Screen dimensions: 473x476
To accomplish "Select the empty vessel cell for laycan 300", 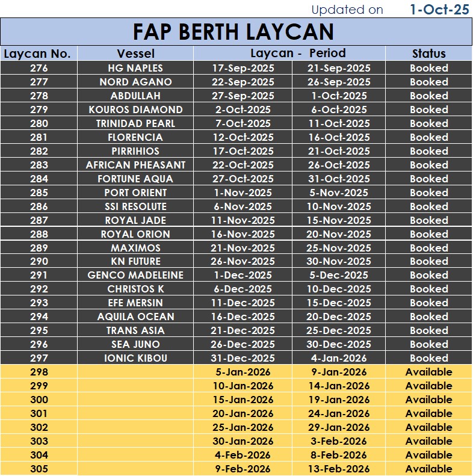I will pos(135,400).
